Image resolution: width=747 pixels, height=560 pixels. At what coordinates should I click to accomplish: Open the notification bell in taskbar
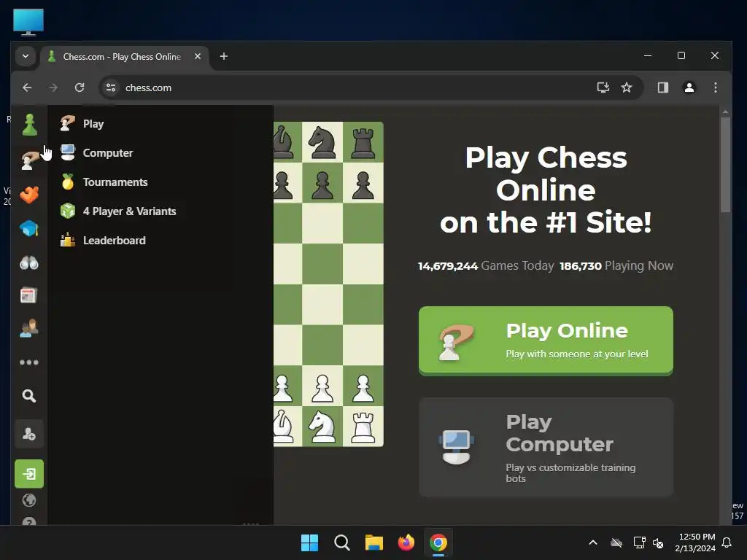pos(727,542)
